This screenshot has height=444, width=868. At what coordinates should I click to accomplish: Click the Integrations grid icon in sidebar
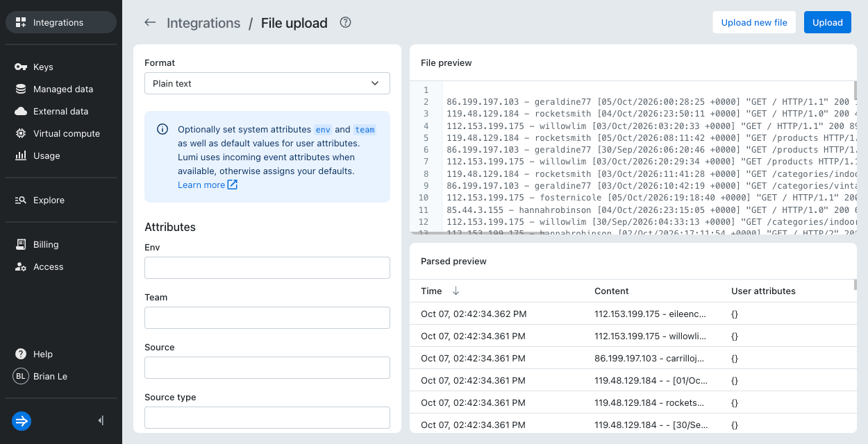point(21,22)
